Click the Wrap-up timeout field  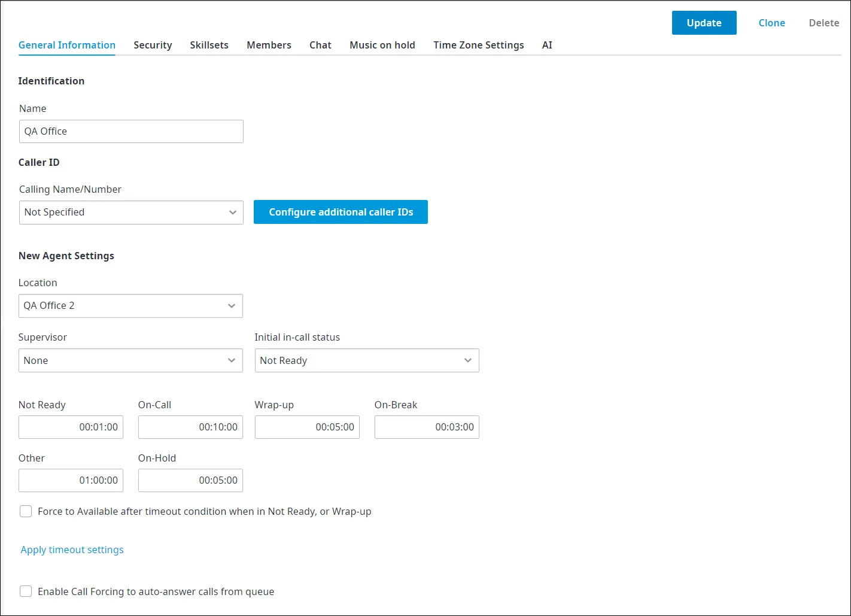[307, 427]
